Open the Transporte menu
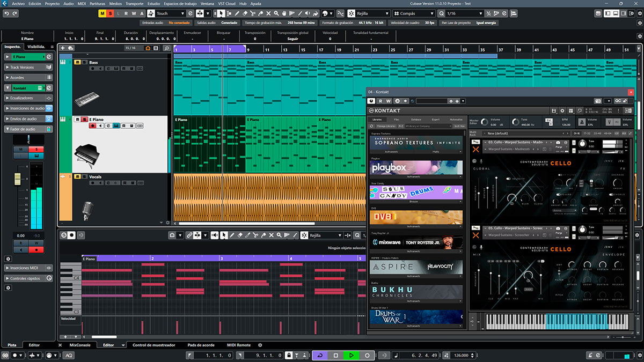 point(134,3)
